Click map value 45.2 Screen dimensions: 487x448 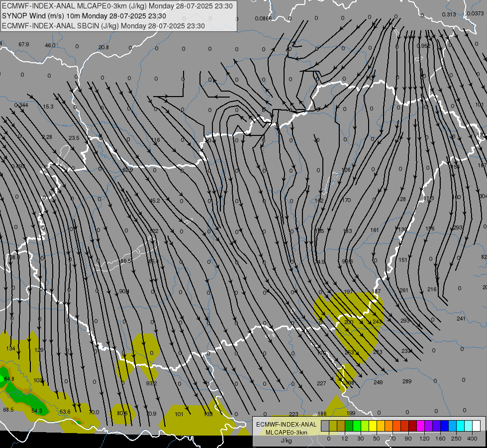tap(155, 201)
